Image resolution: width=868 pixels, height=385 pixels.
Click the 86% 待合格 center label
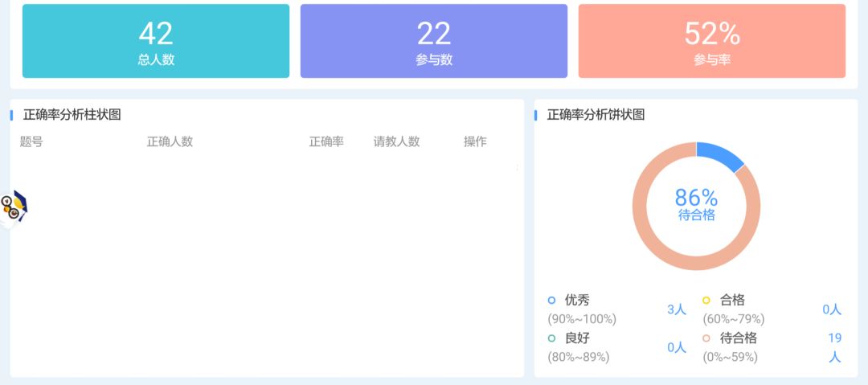[x=696, y=204]
